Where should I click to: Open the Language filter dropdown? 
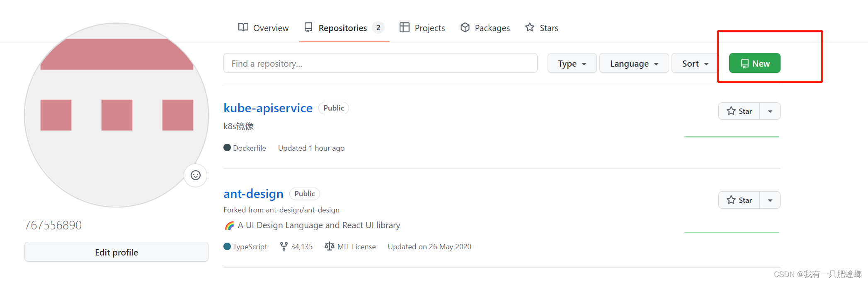(x=634, y=63)
